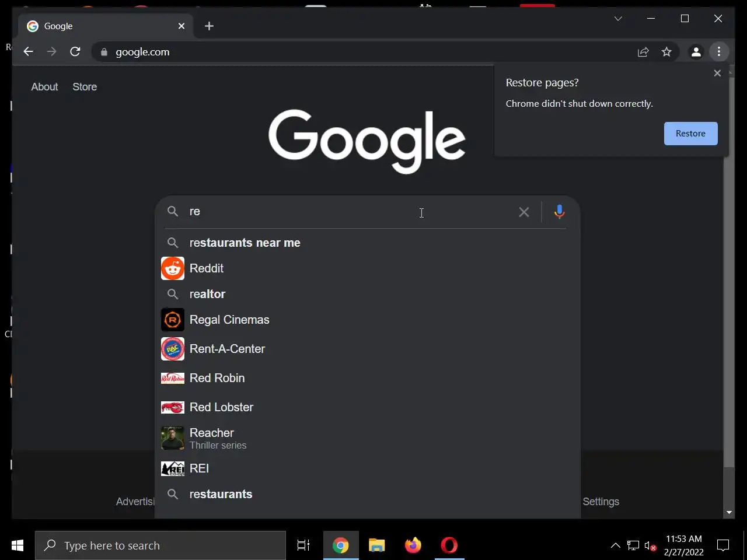This screenshot has height=560, width=747.
Task: Choose the Reacher thriller series suggestion
Action: click(368, 438)
